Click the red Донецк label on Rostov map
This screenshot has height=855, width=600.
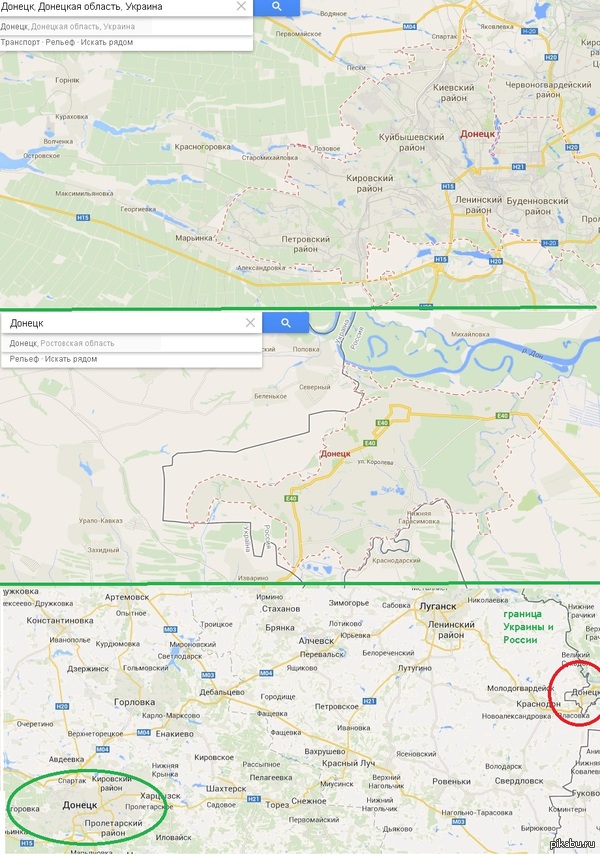pos(335,454)
